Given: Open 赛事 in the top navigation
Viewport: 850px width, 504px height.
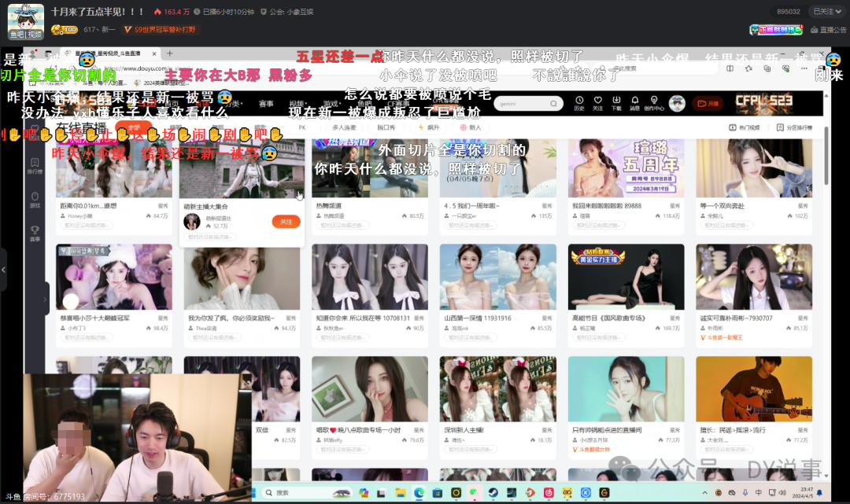Looking at the screenshot, I should (x=266, y=104).
